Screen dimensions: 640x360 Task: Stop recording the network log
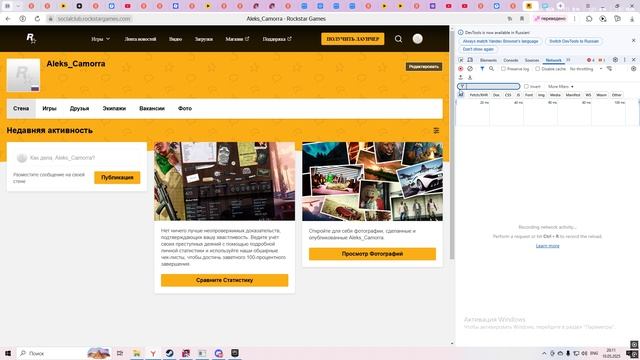point(461,69)
